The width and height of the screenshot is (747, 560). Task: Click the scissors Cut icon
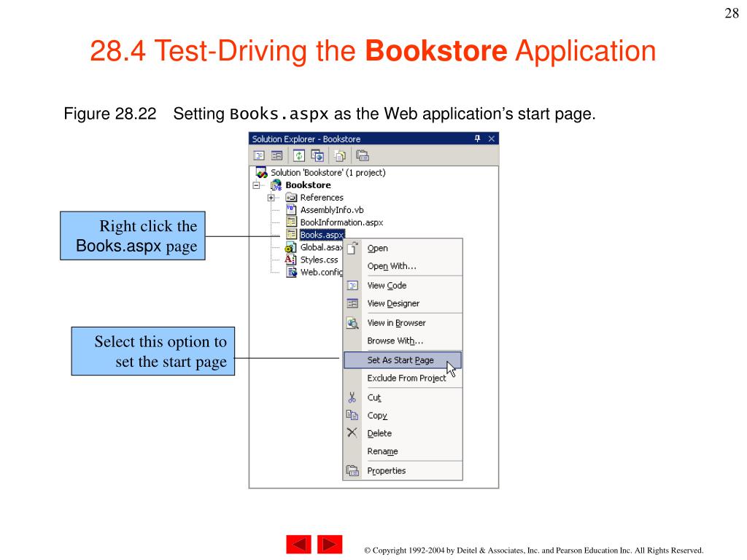click(x=352, y=397)
